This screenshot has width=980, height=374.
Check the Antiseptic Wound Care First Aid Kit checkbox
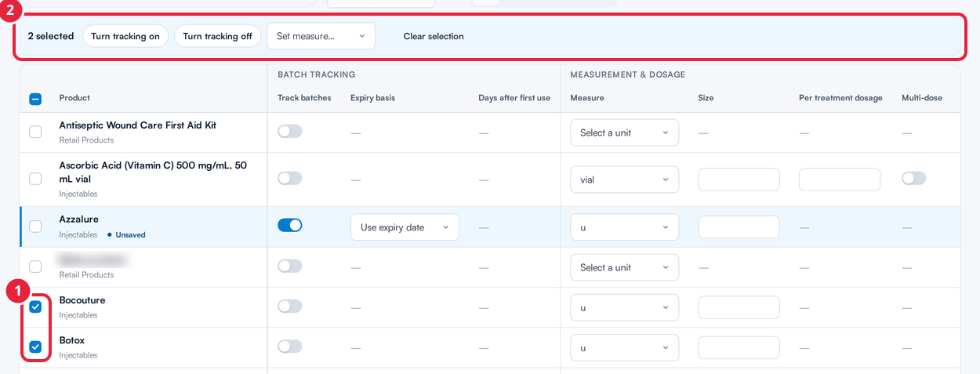pyautogui.click(x=35, y=132)
